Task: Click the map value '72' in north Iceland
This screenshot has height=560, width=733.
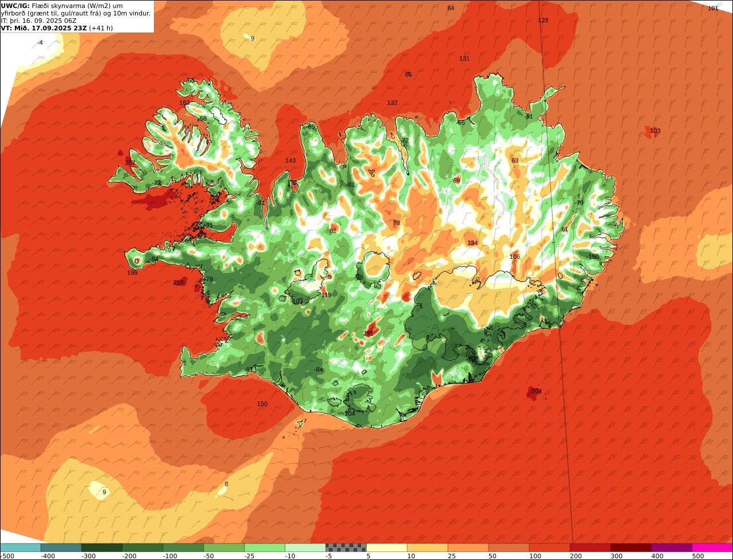Action: pyautogui.click(x=405, y=140)
